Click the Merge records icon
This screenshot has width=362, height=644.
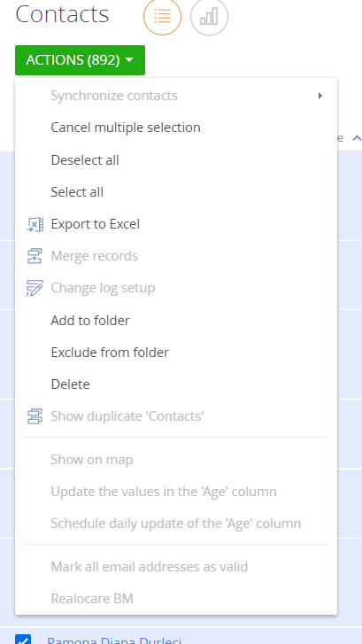pos(35,256)
